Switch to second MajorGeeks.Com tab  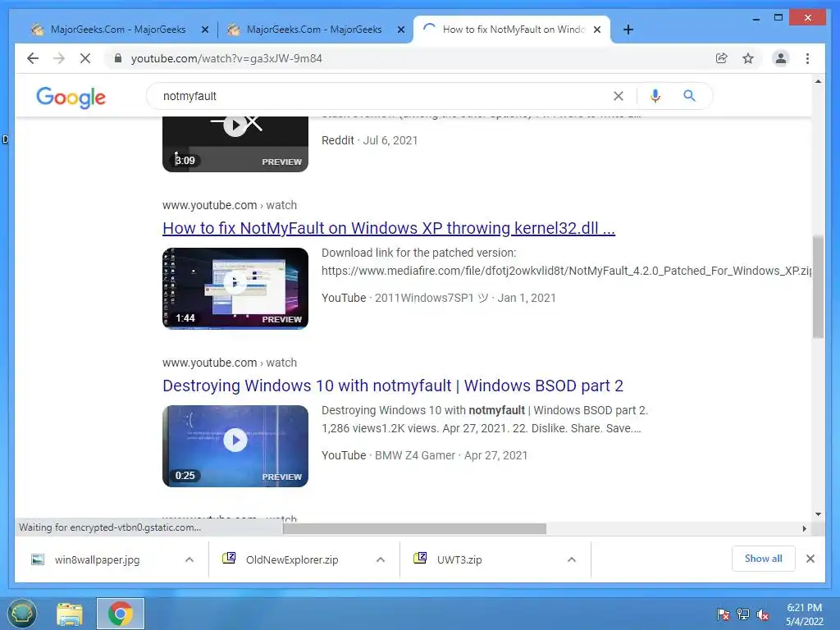click(x=314, y=30)
